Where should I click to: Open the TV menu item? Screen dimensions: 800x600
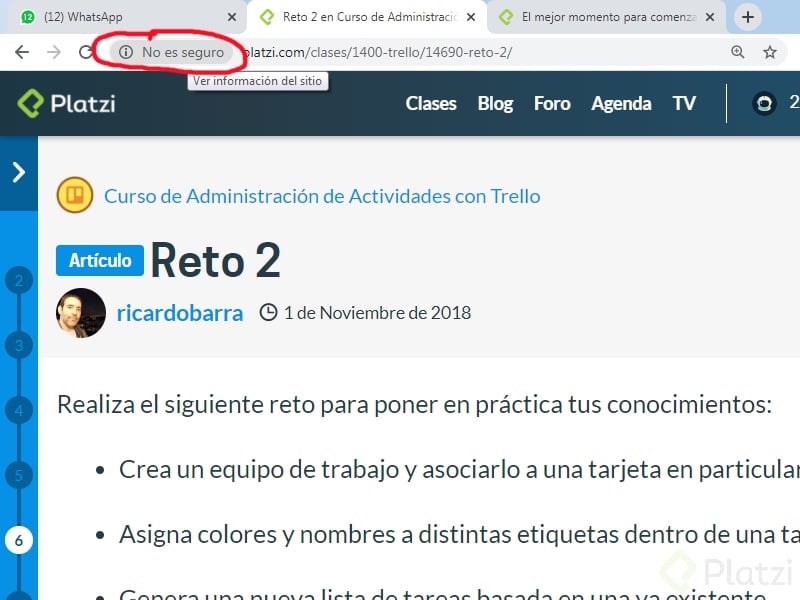tap(684, 104)
